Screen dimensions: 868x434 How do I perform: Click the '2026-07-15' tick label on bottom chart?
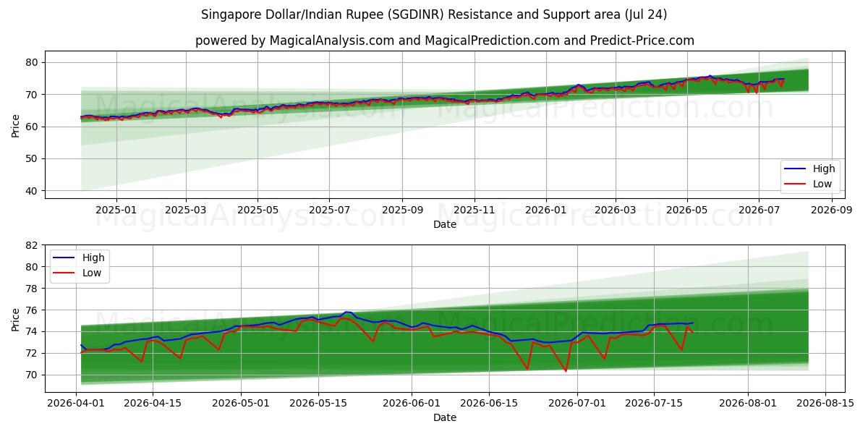[654, 403]
